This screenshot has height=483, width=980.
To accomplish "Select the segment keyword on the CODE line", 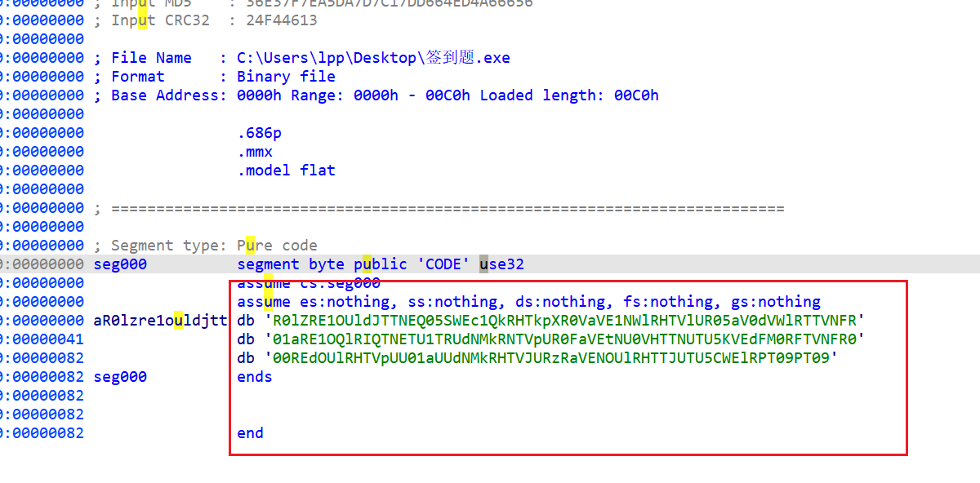I will tap(268, 264).
